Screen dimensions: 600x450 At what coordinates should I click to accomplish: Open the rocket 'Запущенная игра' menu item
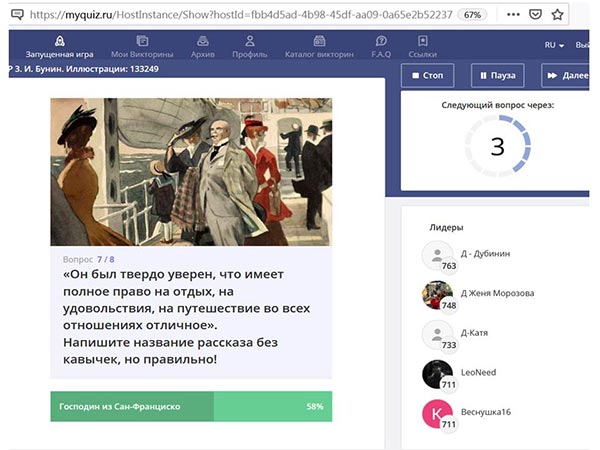tap(59, 47)
